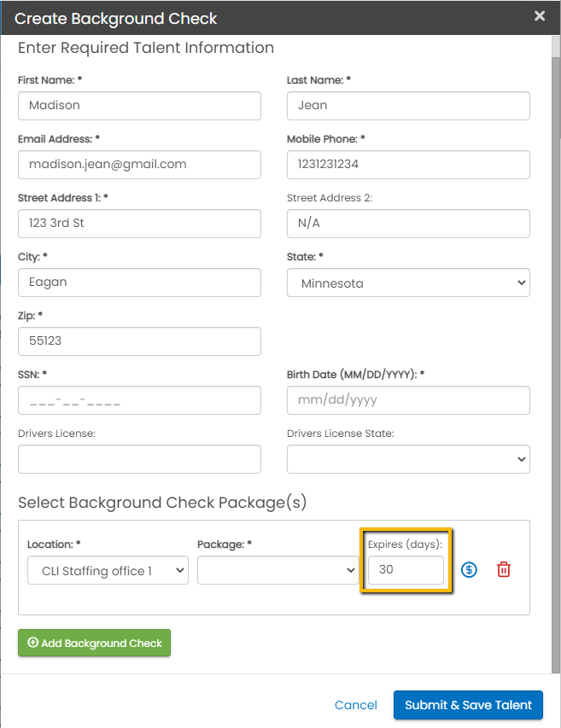
Task: Click the SSN input field
Action: coord(139,400)
